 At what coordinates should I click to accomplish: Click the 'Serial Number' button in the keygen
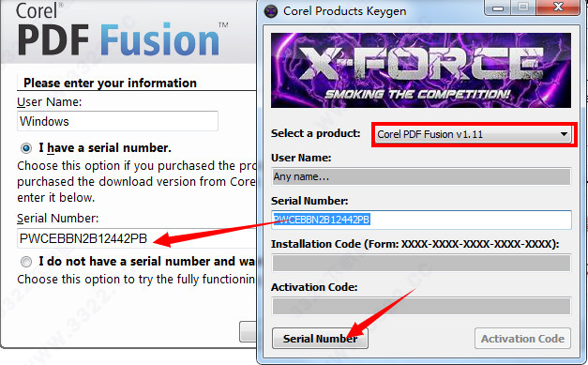coord(320,339)
